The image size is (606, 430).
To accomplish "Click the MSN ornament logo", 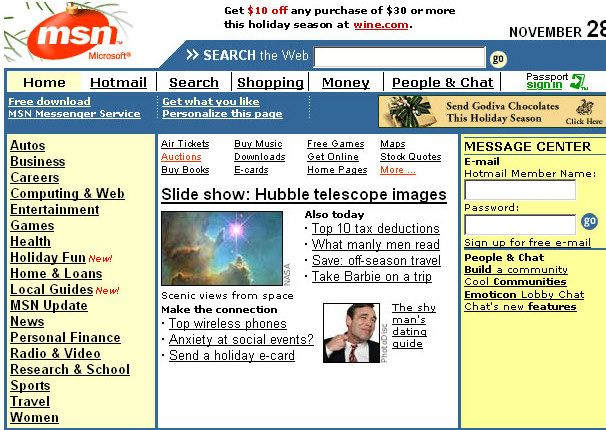I will [x=74, y=33].
